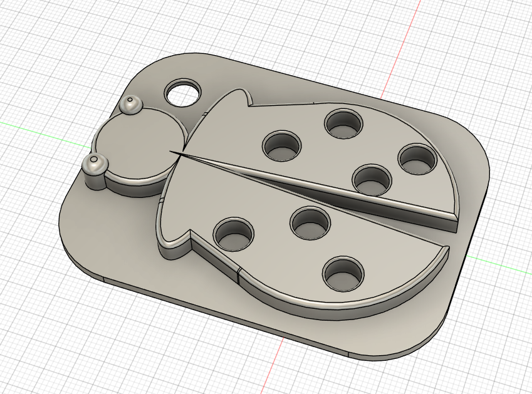Select the lower eye bump on the head
This screenshot has width=532, height=394.
(96, 164)
